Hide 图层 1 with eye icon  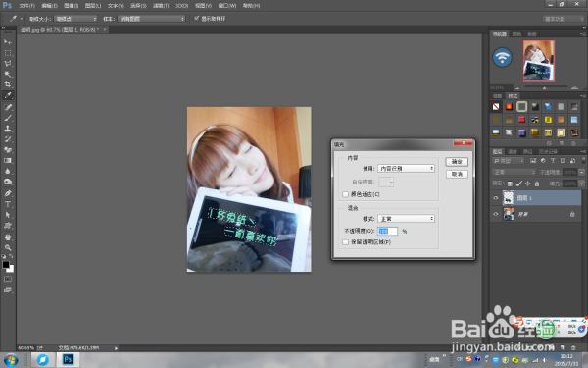point(496,198)
